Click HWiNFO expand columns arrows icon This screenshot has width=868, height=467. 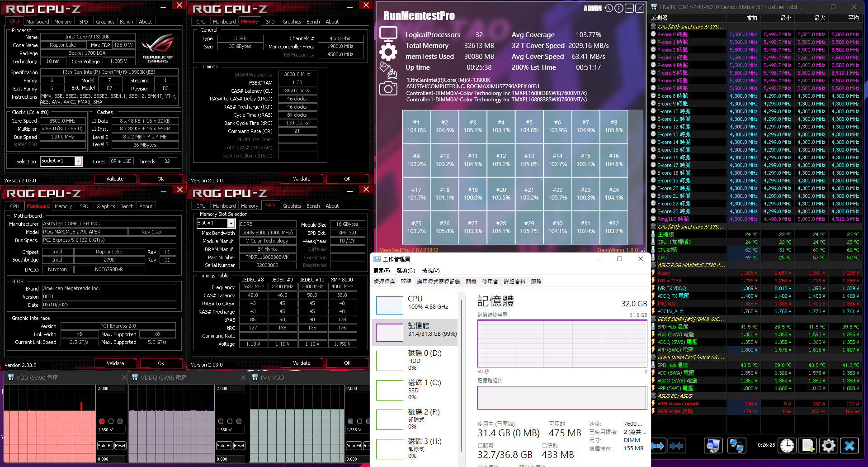(x=658, y=446)
